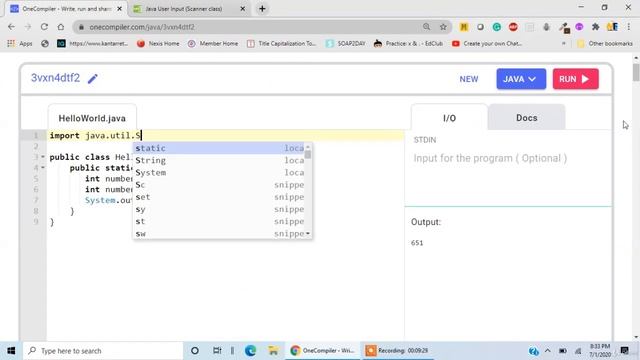
Task: Choose 'static' from the autocomplete list
Action: [220, 148]
